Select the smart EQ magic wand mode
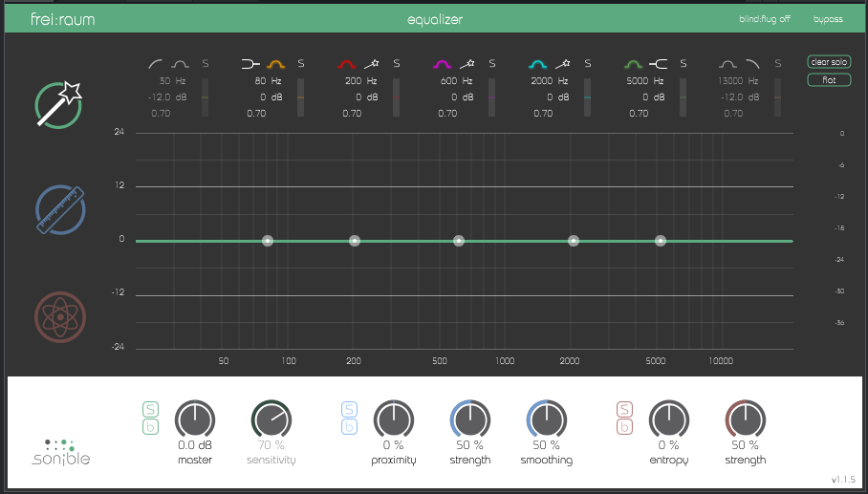The image size is (868, 494). (59, 105)
